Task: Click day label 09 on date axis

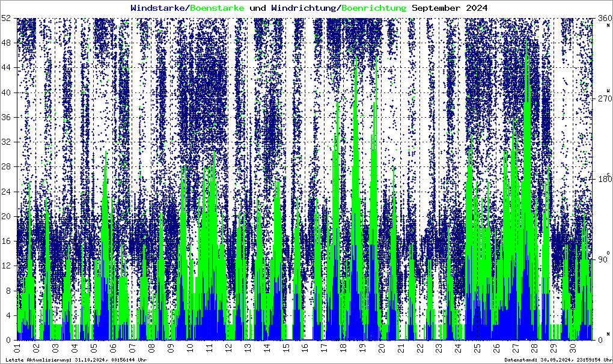Action: tap(171, 347)
